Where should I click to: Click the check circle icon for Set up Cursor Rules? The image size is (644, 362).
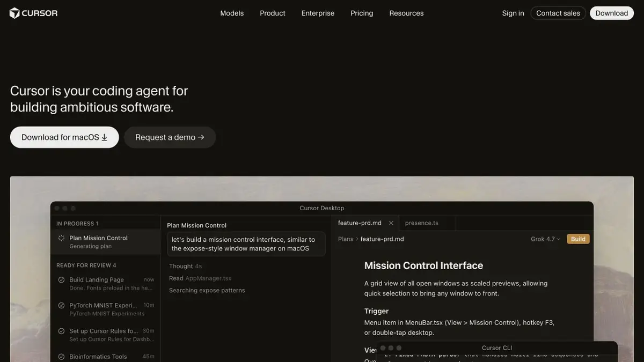tap(61, 331)
